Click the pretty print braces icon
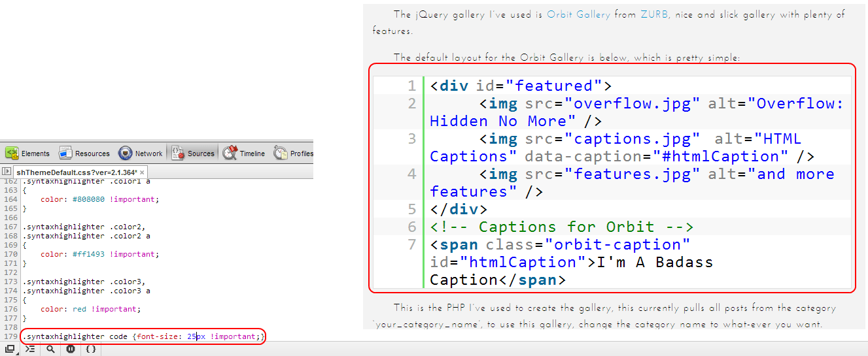This screenshot has width=868, height=356. click(91, 349)
